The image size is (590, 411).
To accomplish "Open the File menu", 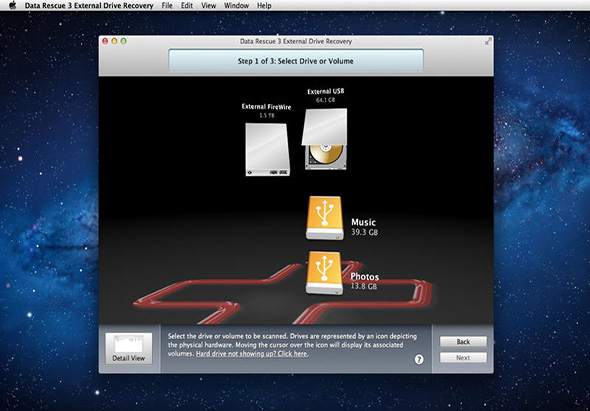I will tap(167, 6).
